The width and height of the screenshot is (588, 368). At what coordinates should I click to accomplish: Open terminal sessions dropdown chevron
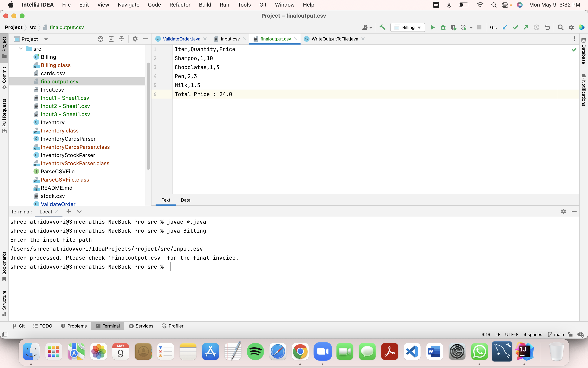79,212
